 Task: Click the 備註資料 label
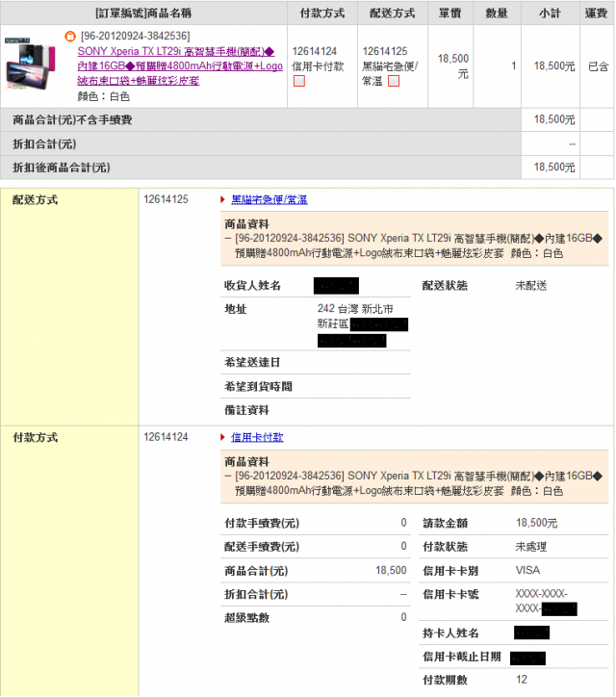tap(246, 410)
